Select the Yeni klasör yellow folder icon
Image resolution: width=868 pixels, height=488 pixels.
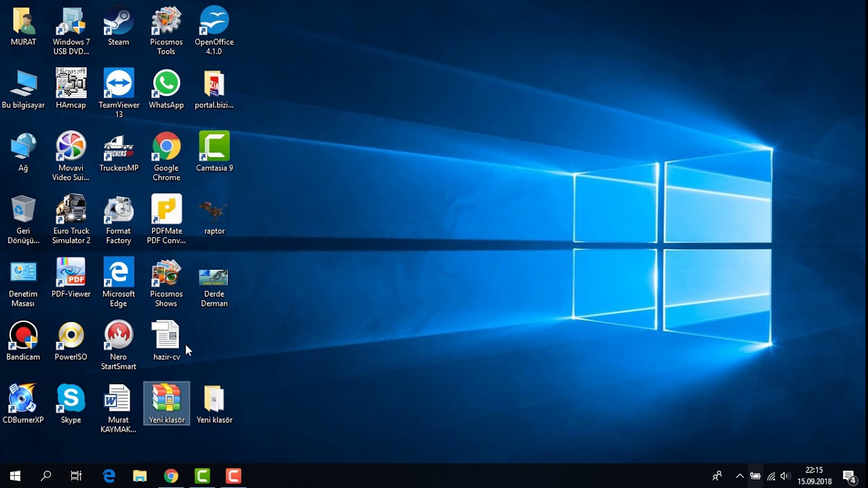pos(214,405)
